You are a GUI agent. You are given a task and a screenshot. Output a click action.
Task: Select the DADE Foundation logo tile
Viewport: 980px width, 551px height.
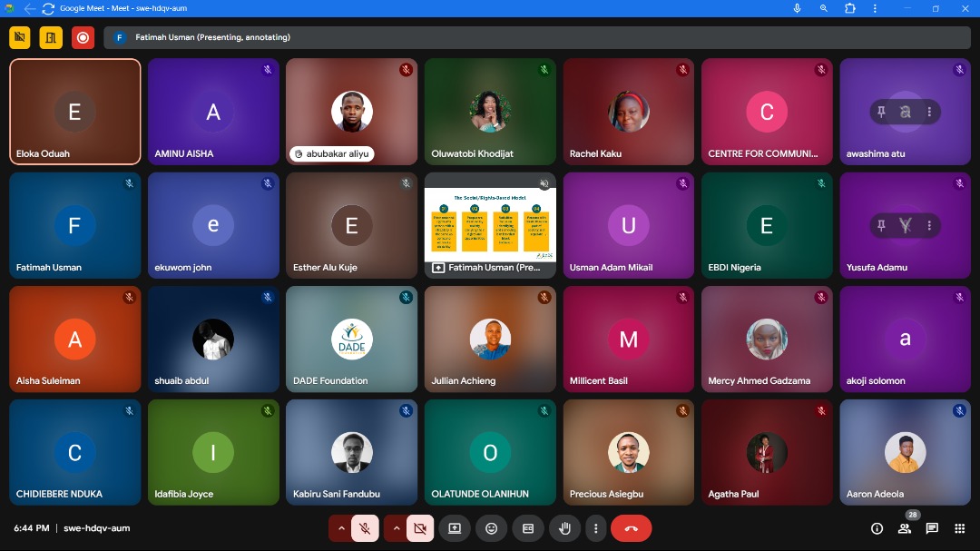point(352,339)
